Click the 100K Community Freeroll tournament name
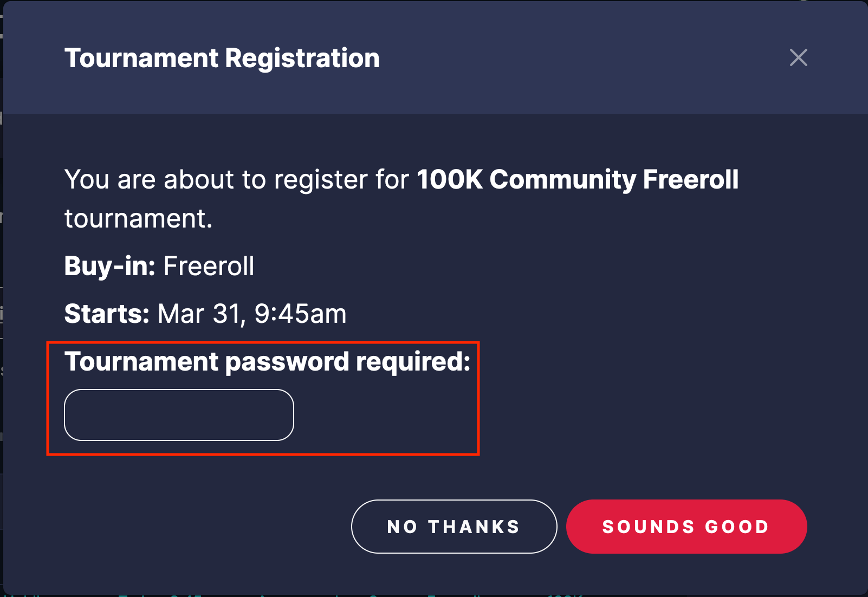This screenshot has height=597, width=868. 577,180
